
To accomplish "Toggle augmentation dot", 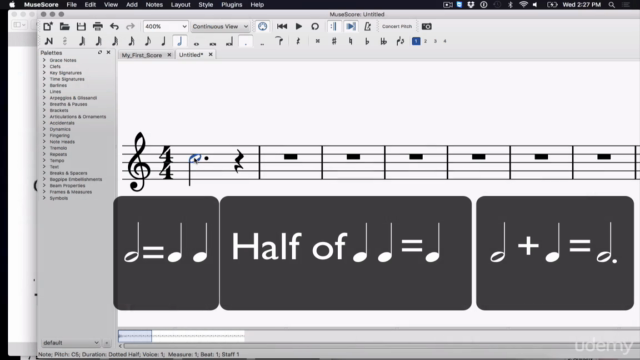I will (246, 42).
